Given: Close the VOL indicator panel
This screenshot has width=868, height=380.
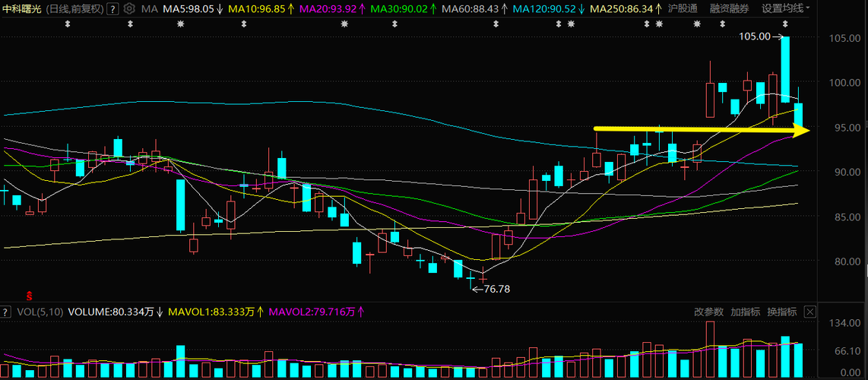Looking at the screenshot, I should point(810,312).
